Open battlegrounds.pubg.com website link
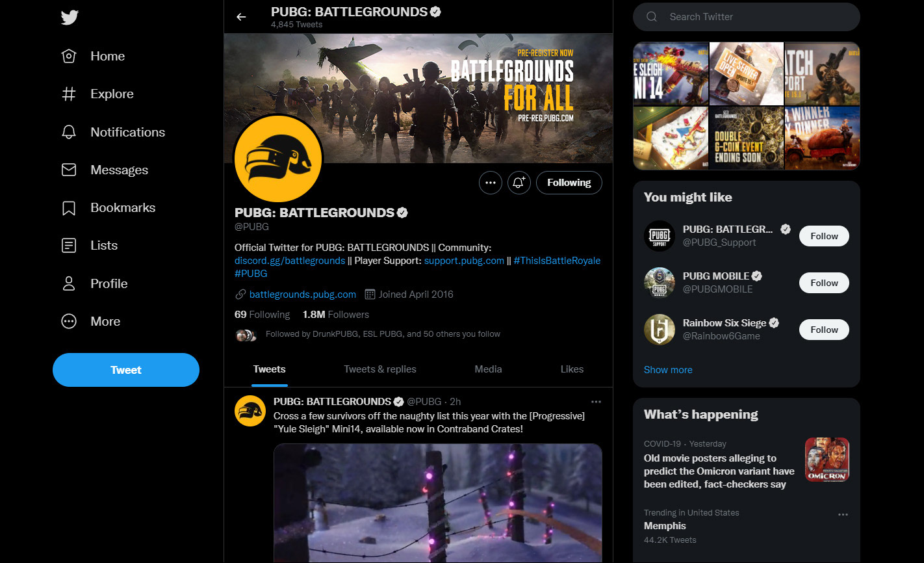 303,295
